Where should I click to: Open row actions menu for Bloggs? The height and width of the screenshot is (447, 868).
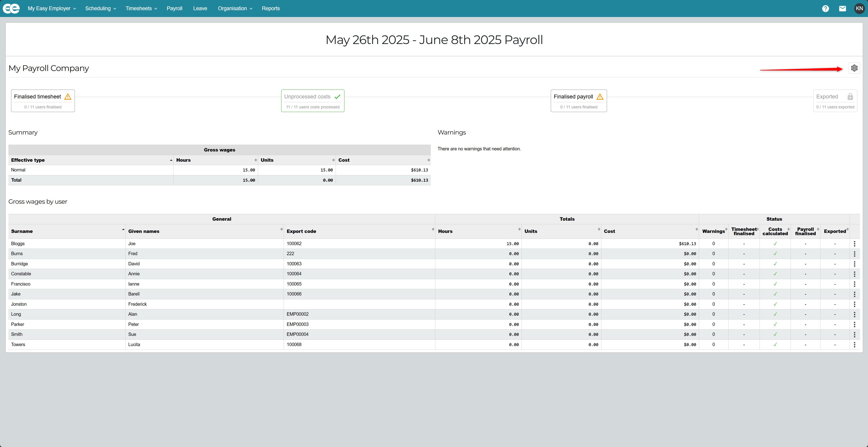click(x=855, y=244)
